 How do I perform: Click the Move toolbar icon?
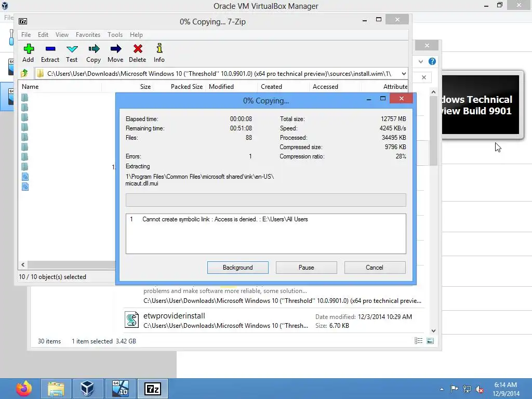tap(116, 49)
